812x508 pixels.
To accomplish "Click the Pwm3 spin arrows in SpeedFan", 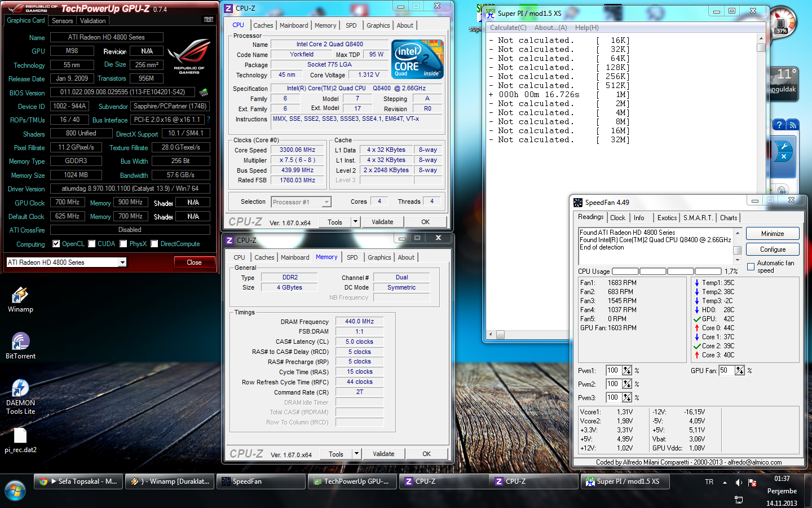I will [x=627, y=397].
